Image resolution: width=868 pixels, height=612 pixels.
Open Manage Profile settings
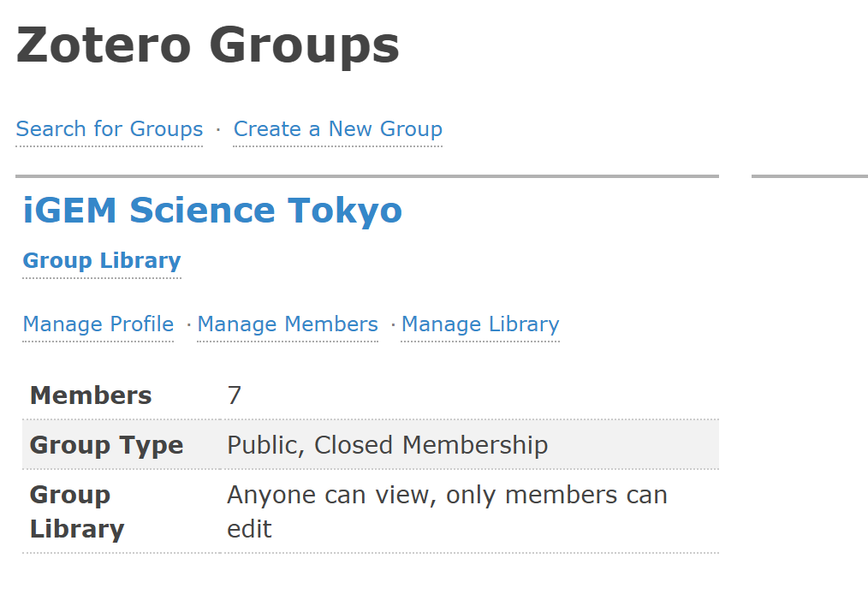point(98,325)
